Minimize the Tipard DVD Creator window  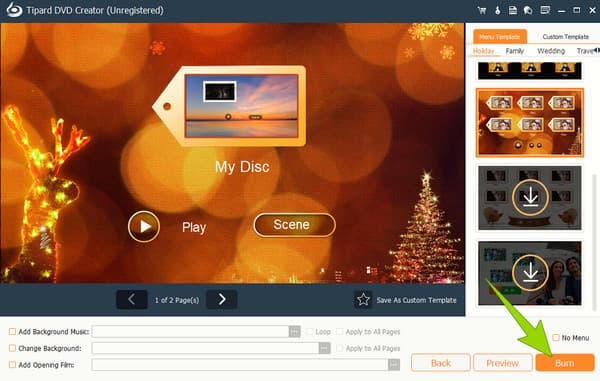coord(561,11)
